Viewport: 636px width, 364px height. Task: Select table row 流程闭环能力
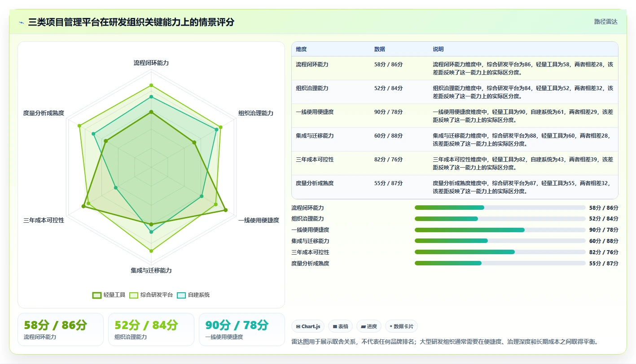[455, 68]
